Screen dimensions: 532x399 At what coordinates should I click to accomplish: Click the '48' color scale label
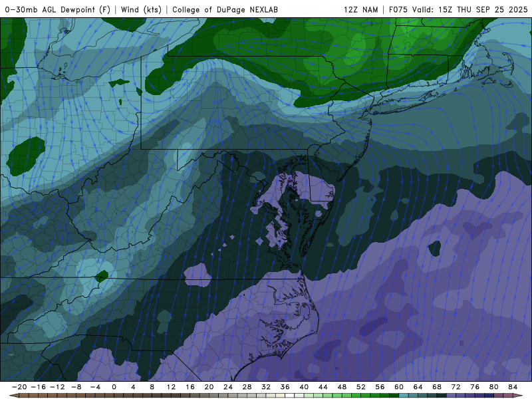click(x=342, y=387)
